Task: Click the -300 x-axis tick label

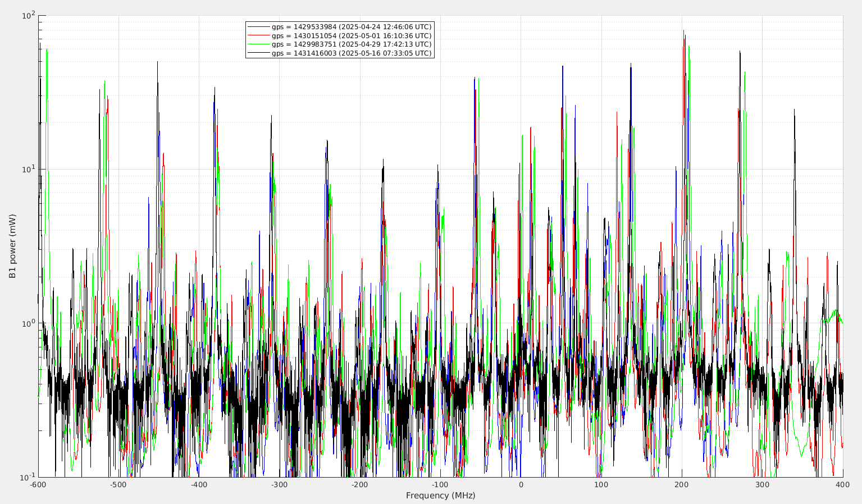Action: pos(279,485)
